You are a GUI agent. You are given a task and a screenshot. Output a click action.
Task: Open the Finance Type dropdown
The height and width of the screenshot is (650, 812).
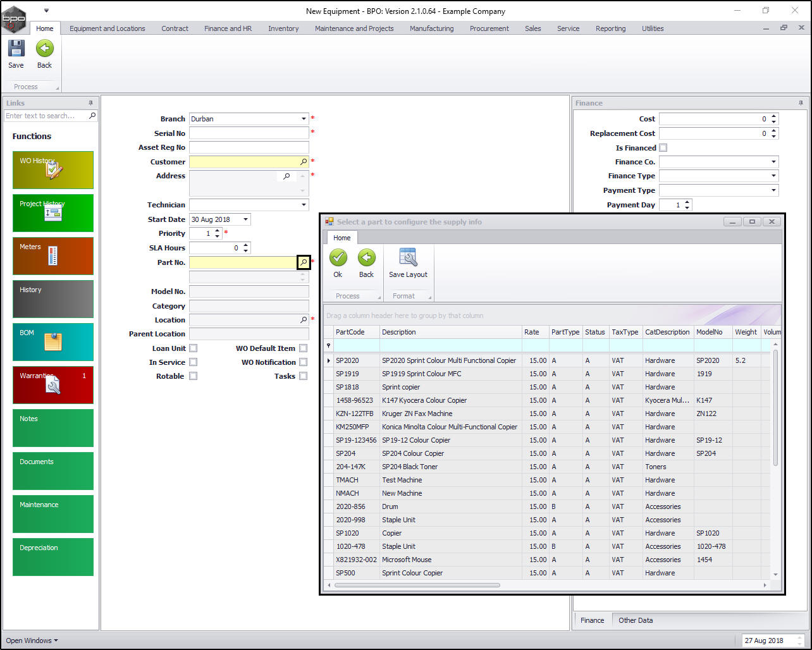coord(773,176)
